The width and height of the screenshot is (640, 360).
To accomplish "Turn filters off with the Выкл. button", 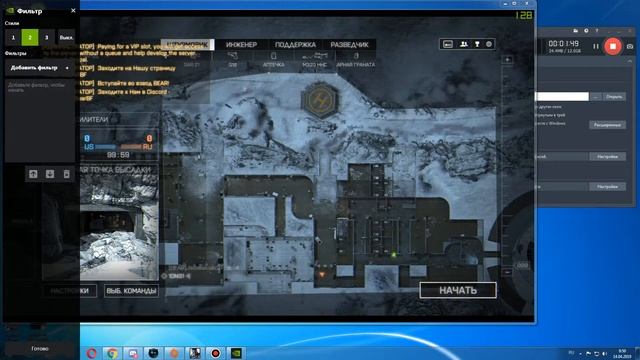I will pos(66,38).
